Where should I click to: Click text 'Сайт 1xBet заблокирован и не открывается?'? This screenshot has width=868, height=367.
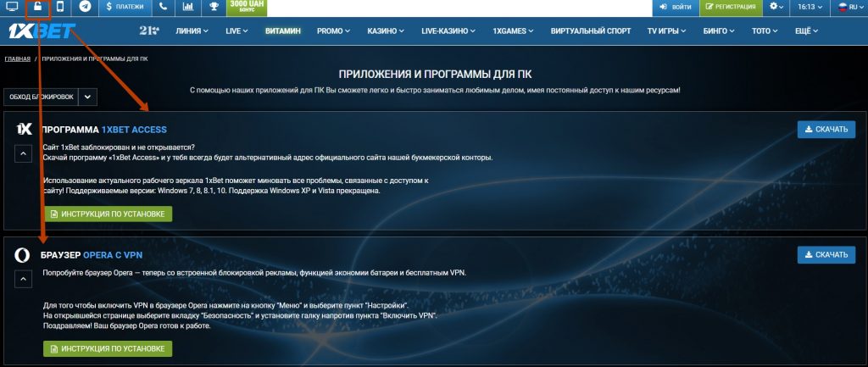click(119, 147)
